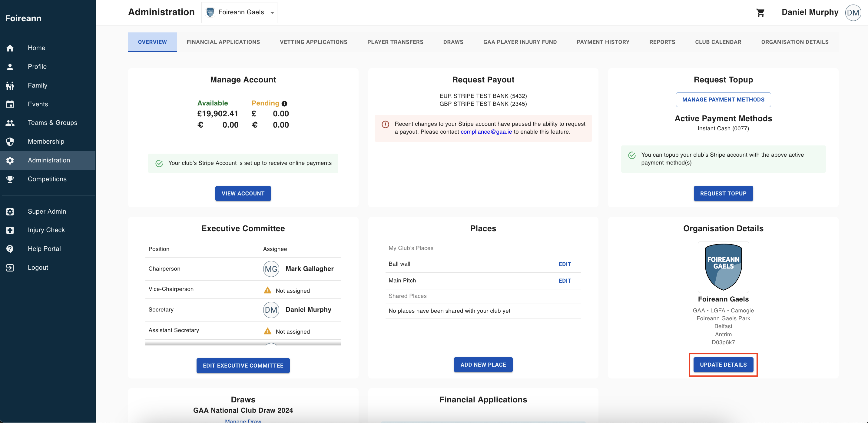Viewport: 868px width, 423px height.
Task: Click the Injury Check icon
Action: (x=10, y=230)
